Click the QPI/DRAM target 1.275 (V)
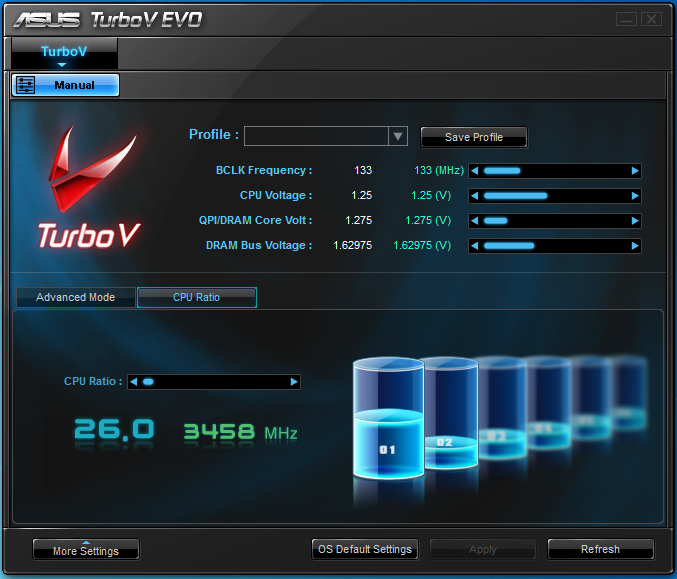Screen dimensions: 677x579 click(x=428, y=221)
